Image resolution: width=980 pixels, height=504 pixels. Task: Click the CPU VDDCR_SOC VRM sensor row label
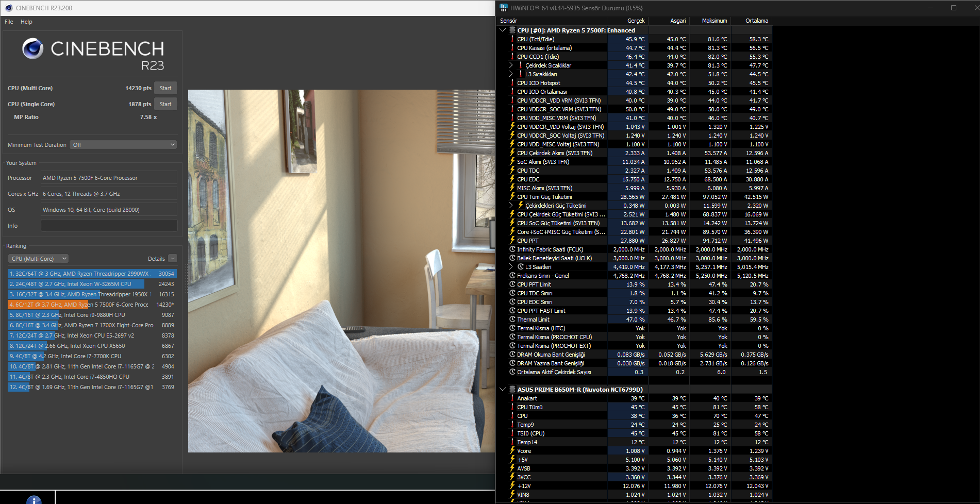coord(559,109)
